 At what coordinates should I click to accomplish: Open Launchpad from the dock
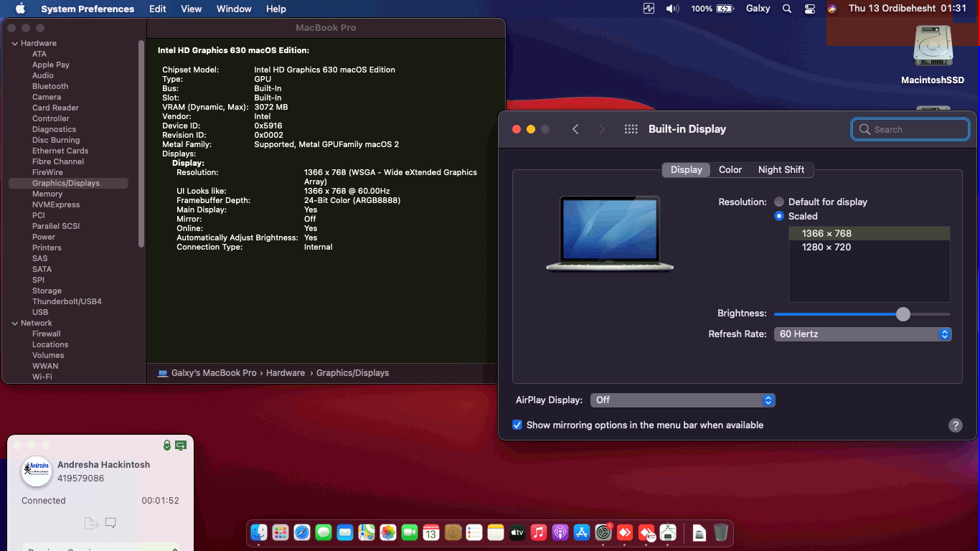coord(281,532)
